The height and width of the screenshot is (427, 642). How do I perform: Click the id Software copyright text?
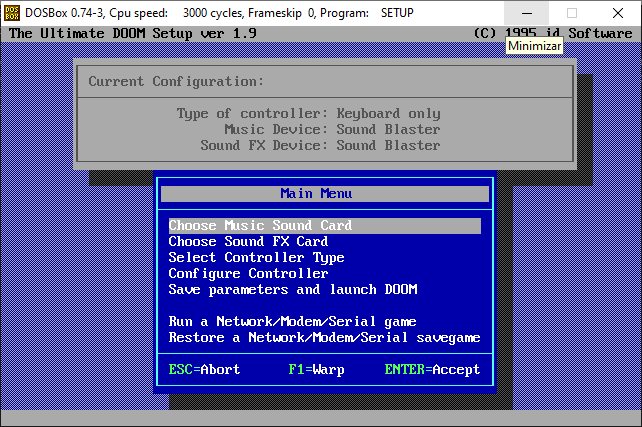click(x=553, y=34)
